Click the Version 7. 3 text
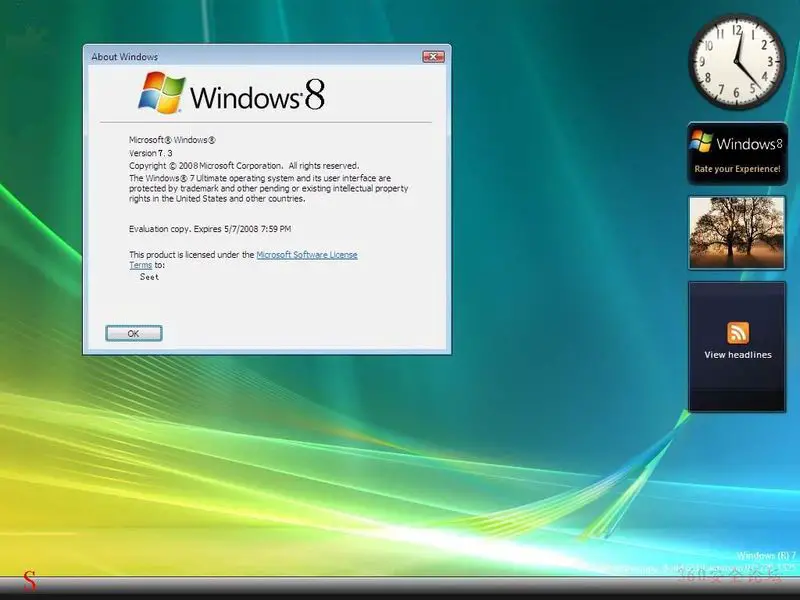Image resolution: width=800 pixels, height=600 pixels. 151,153
